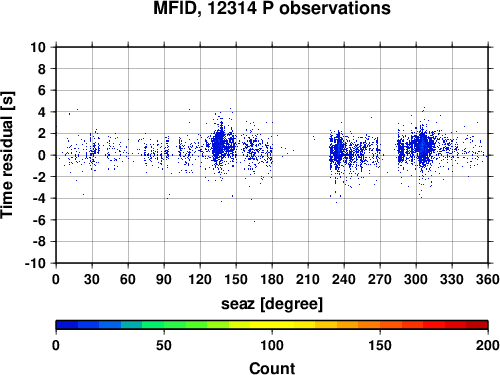Click the x-axis label seaz [degree]

[x=272, y=304]
